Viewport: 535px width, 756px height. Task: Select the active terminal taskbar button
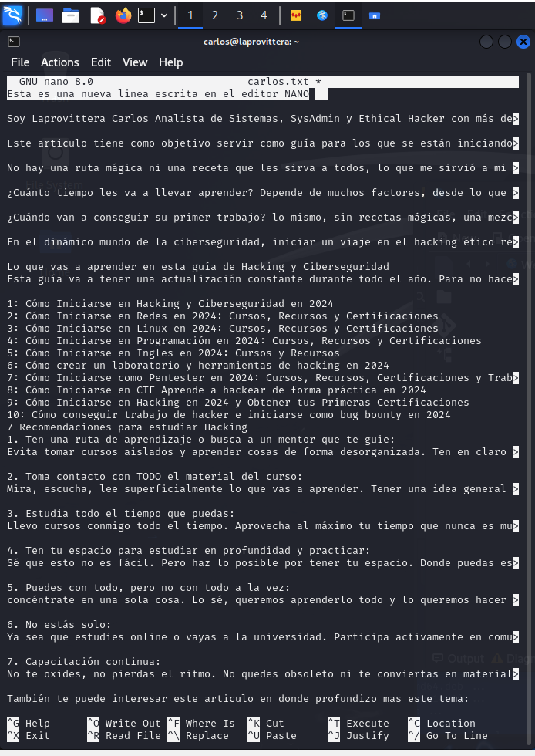(348, 15)
